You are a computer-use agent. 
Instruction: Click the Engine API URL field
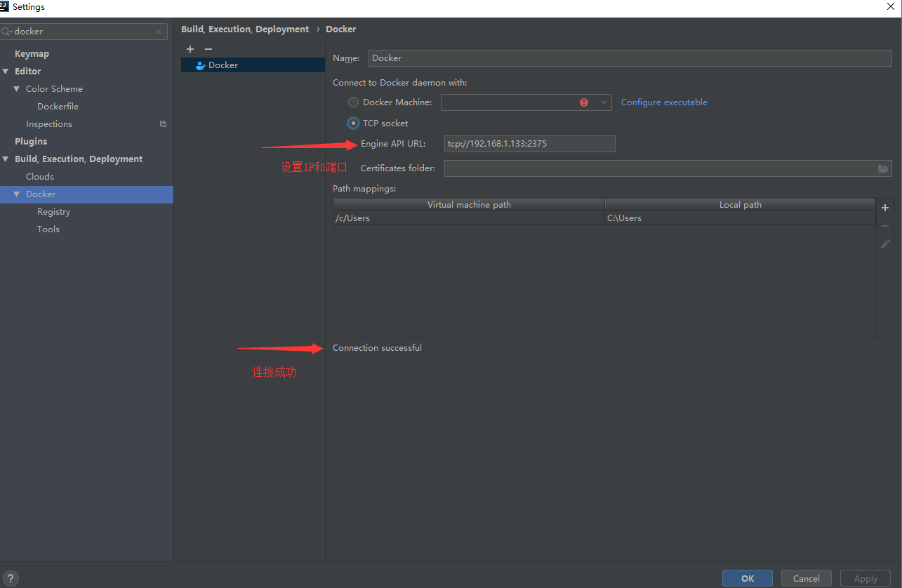[x=530, y=144]
